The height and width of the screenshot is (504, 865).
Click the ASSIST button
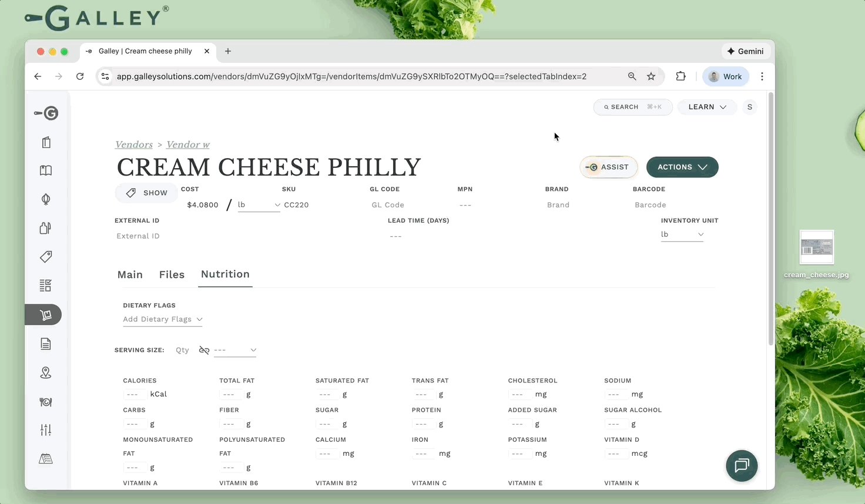[608, 167]
